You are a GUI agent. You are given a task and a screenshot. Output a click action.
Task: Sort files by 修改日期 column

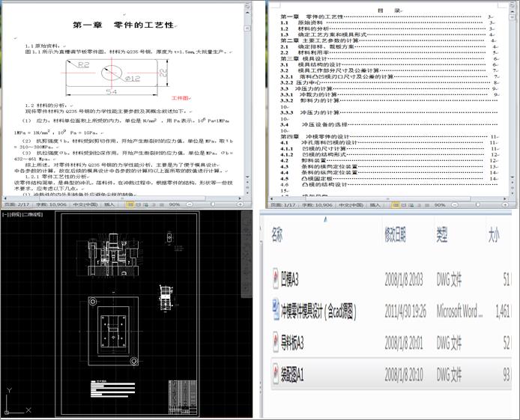tap(395, 236)
